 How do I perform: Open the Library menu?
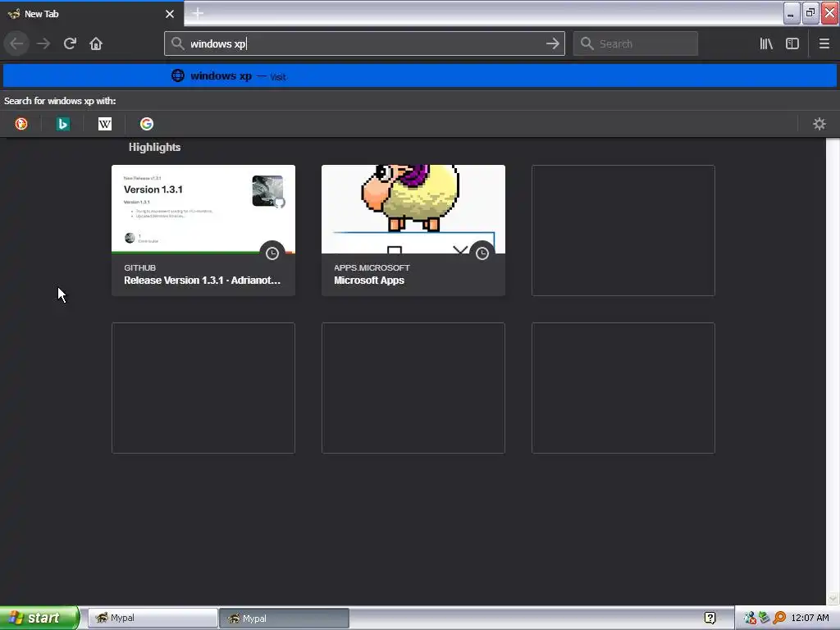(766, 43)
